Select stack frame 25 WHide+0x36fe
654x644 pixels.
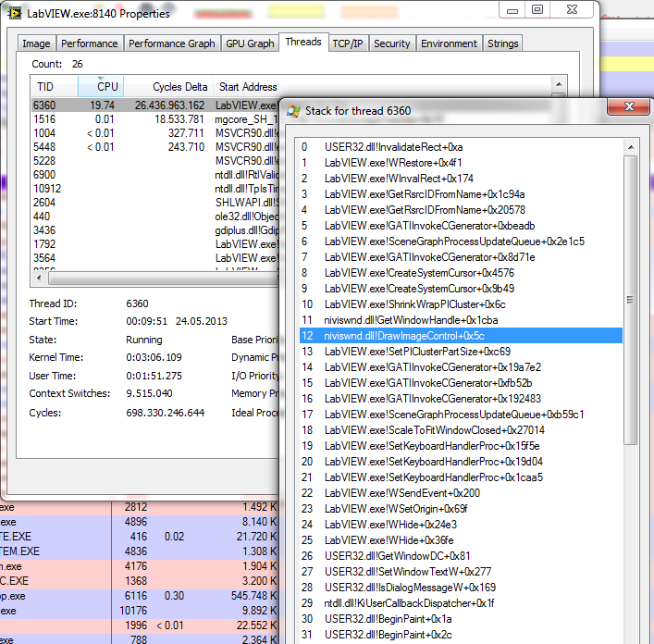pos(461,540)
